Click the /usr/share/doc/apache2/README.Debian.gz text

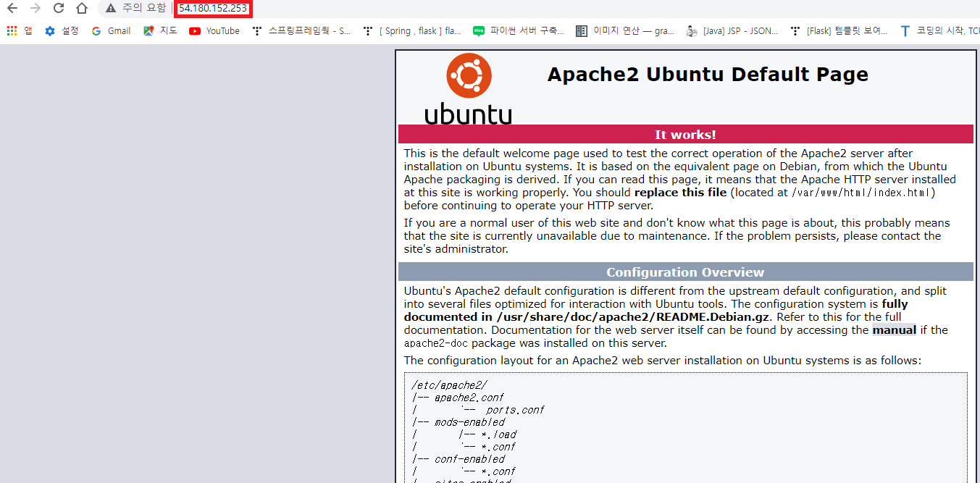pos(632,317)
